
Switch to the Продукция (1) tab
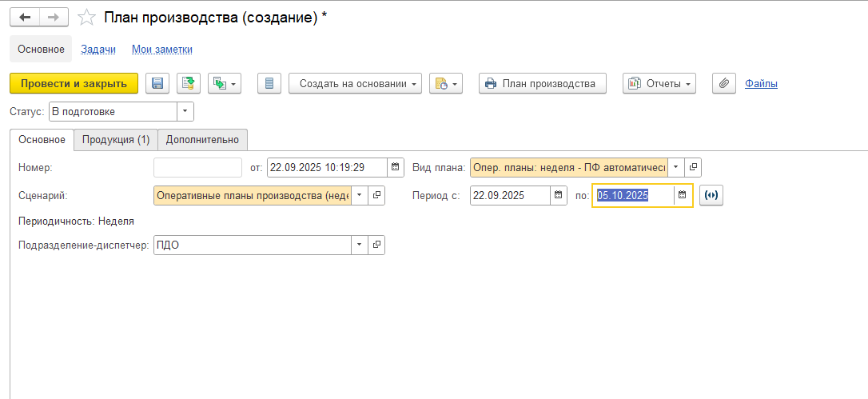pos(116,140)
